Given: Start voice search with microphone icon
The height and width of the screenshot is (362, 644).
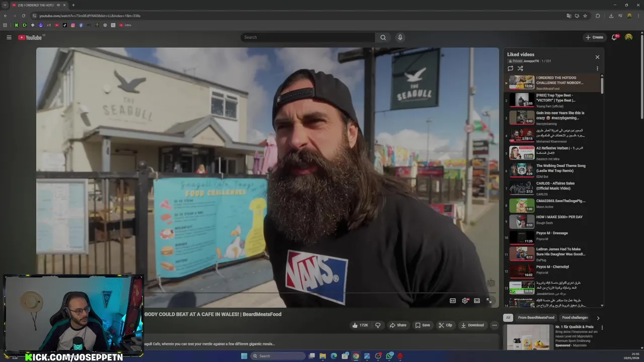Looking at the screenshot, I should 400,37.
